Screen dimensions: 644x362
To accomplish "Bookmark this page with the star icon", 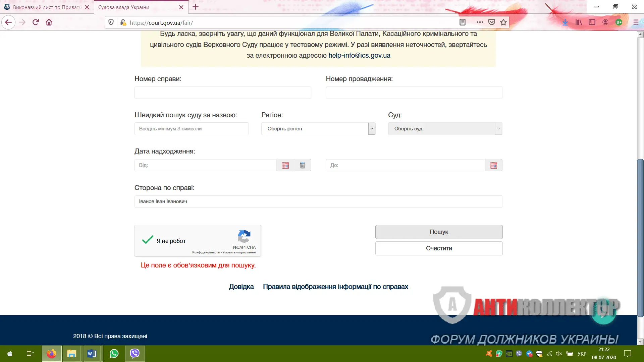I will 503,22.
